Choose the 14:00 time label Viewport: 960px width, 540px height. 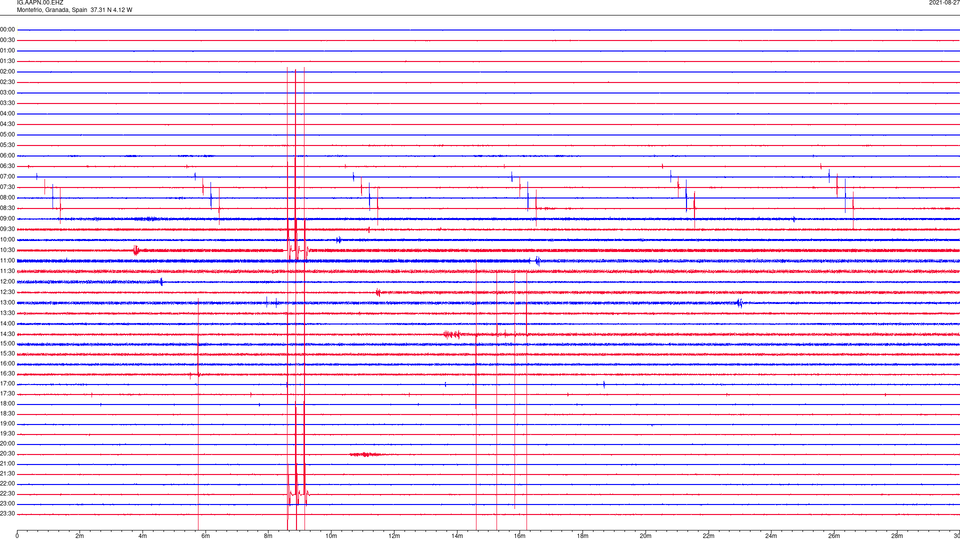pos(8,323)
